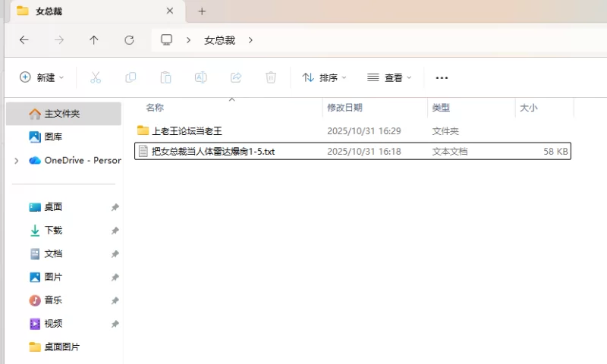Expand the OneDrive tree node arrow

[16, 161]
